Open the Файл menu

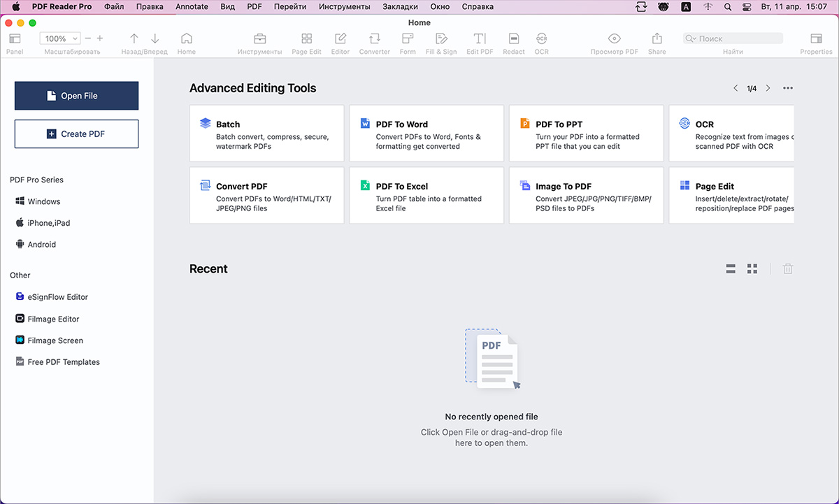(114, 6)
